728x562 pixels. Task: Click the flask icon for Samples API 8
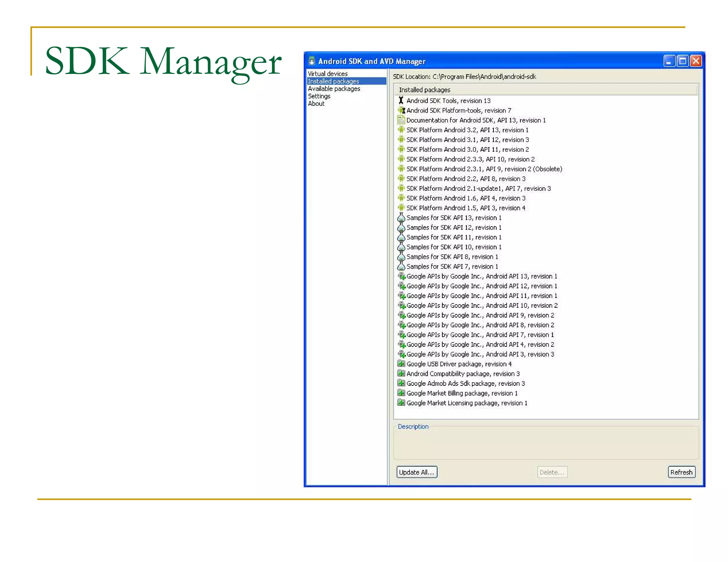(401, 256)
